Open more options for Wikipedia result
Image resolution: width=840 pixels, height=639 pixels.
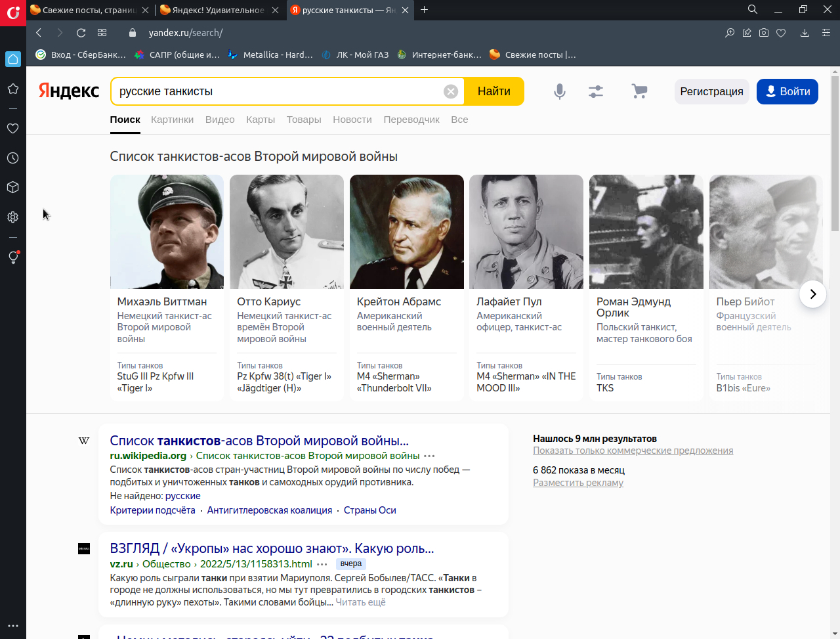click(429, 456)
